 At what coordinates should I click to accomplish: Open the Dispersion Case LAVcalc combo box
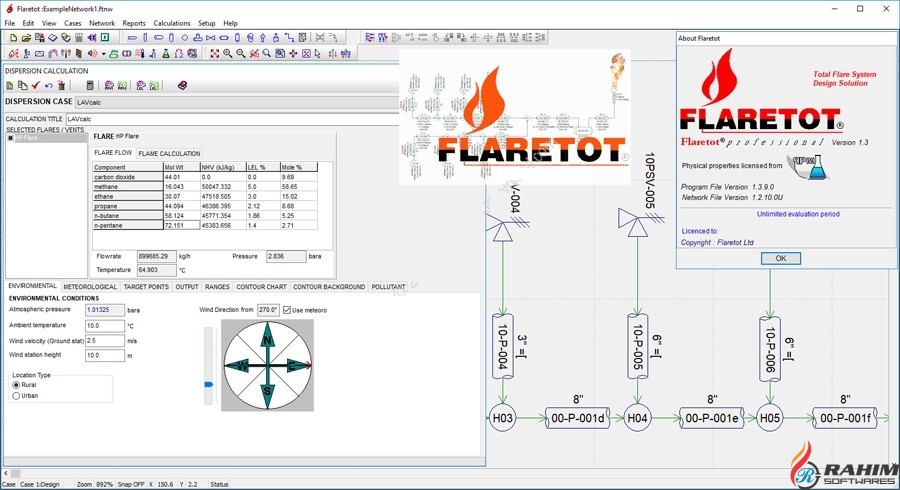coord(237,102)
